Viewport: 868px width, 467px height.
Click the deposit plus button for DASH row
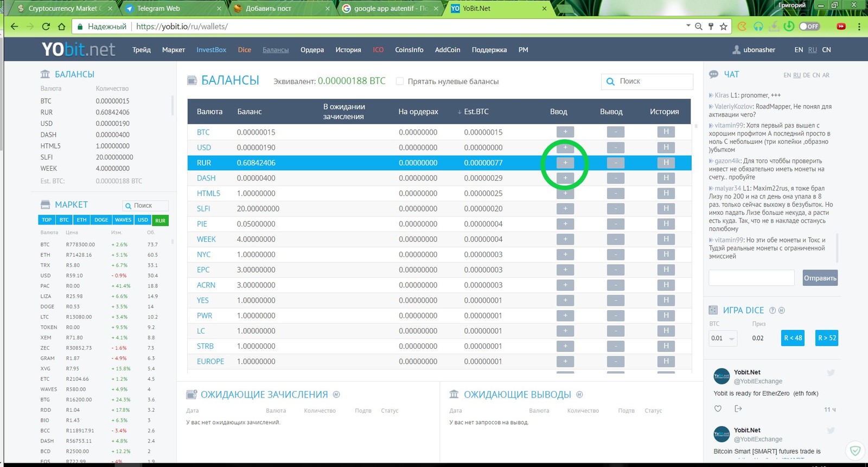click(x=565, y=178)
